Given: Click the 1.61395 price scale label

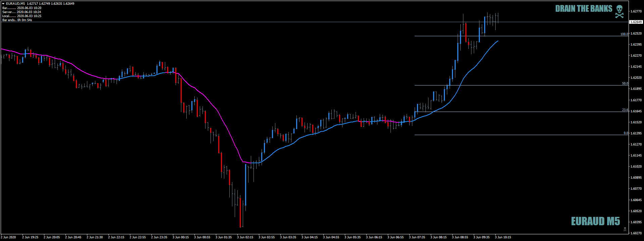Looking at the screenshot, I should [636, 133].
